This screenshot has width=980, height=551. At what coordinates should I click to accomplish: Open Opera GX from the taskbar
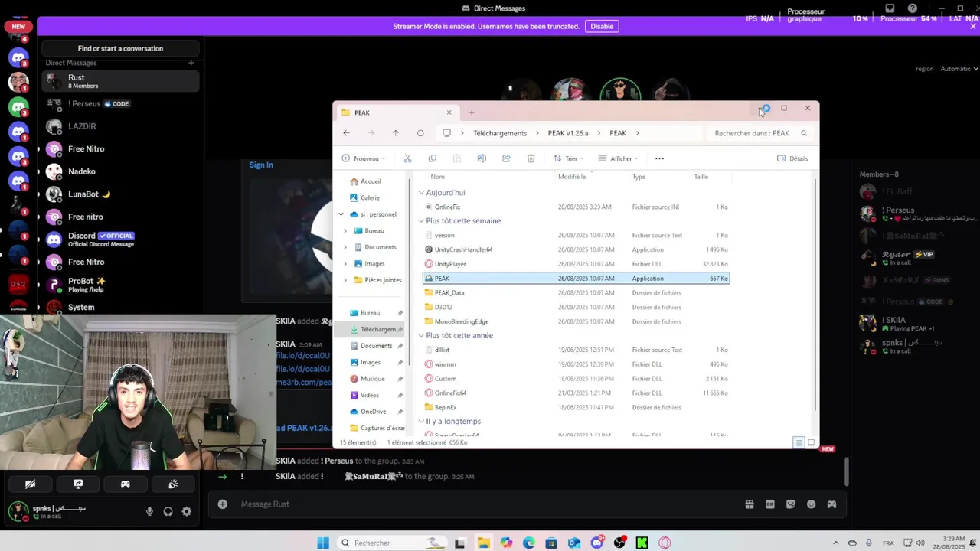coord(665,543)
